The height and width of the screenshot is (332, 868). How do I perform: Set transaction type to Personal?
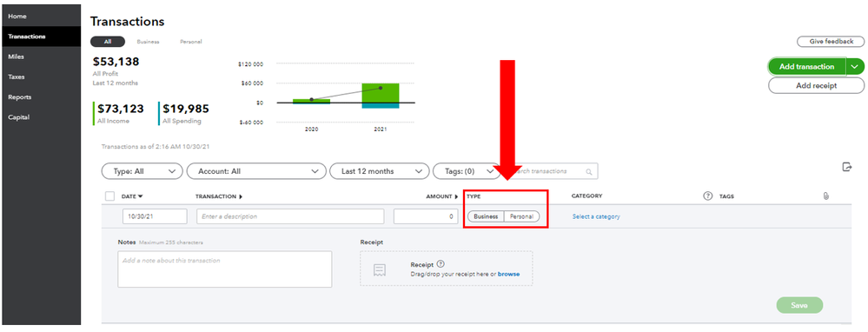[521, 216]
